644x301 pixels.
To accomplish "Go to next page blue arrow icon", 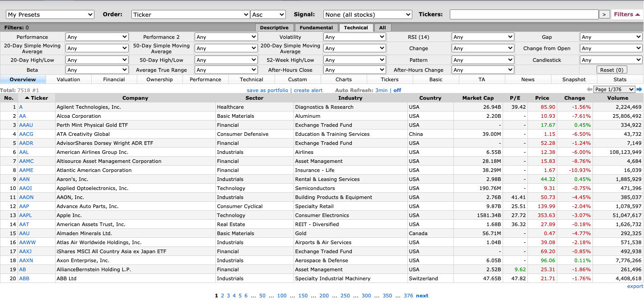I will pyautogui.click(x=639, y=90).
